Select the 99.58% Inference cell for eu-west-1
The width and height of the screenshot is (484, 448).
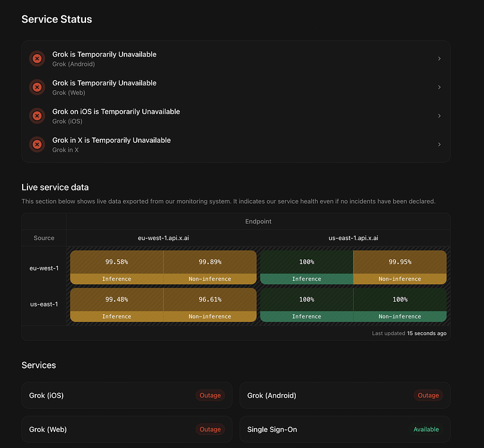[x=117, y=267]
